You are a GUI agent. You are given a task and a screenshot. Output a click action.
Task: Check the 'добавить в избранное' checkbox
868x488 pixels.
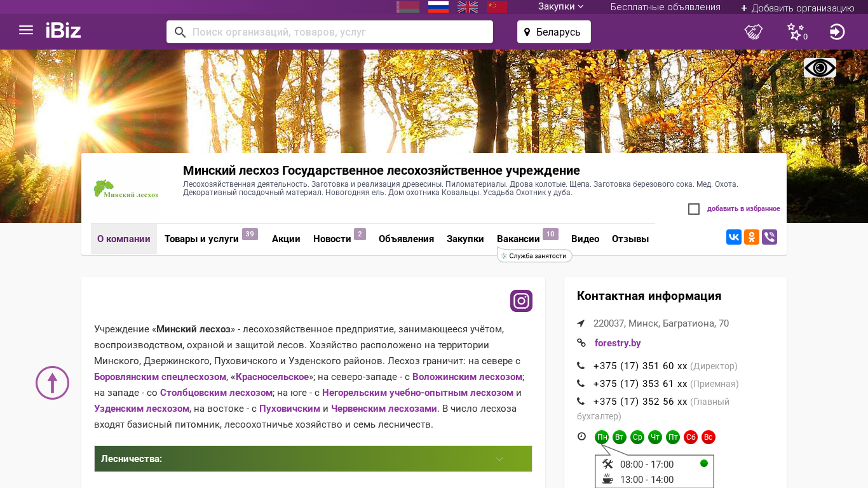[694, 209]
